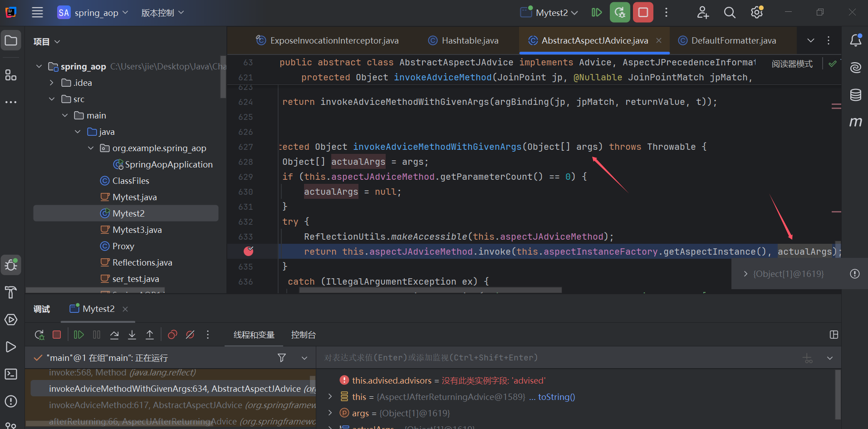Show hidden editor tabs dropdown

point(811,40)
